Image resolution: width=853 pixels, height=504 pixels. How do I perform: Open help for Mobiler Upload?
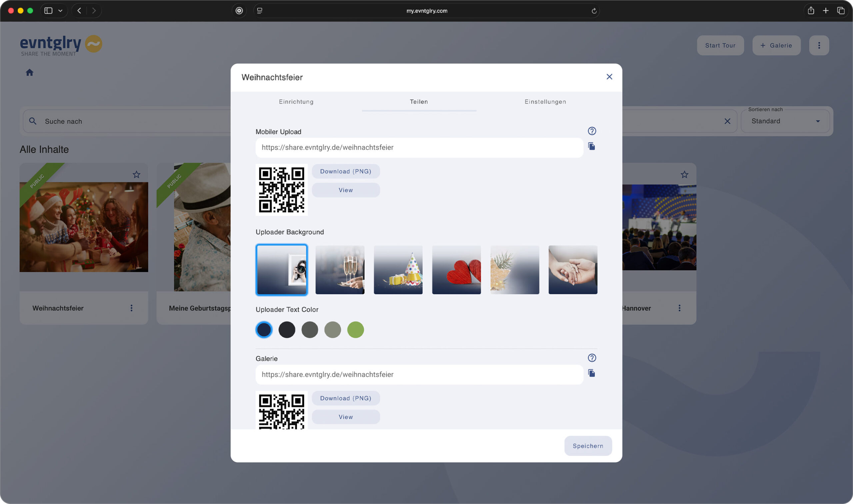click(x=592, y=131)
